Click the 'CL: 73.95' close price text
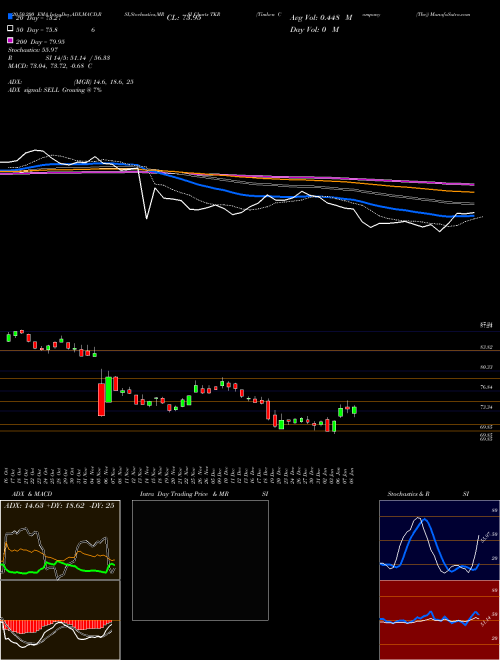500x660 pixels. point(184,18)
